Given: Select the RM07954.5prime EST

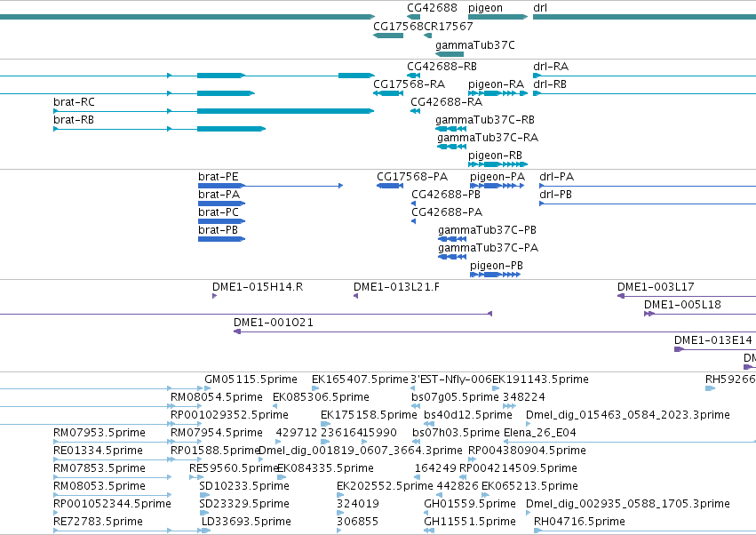Looking at the screenshot, I should tap(187, 442).
